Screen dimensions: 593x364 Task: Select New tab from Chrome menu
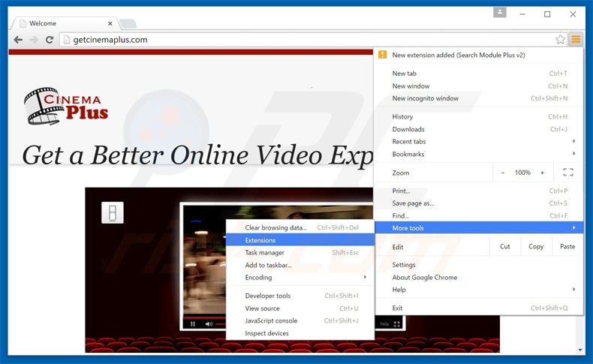pos(478,74)
